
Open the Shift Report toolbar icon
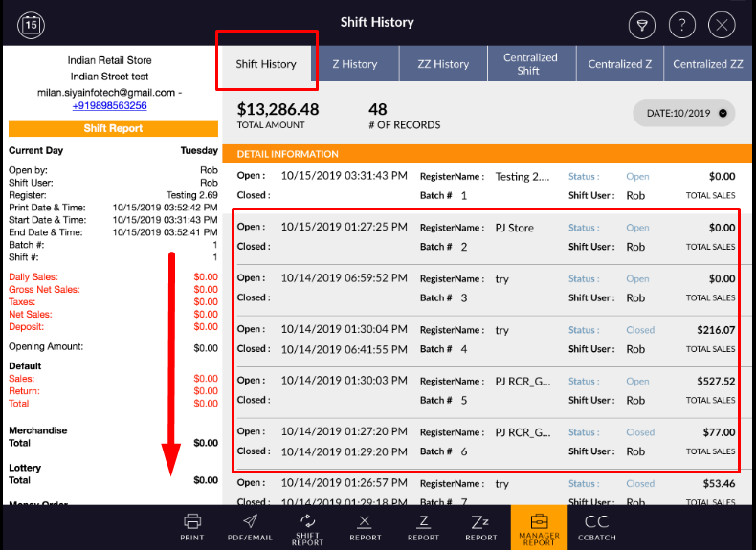coord(307,529)
